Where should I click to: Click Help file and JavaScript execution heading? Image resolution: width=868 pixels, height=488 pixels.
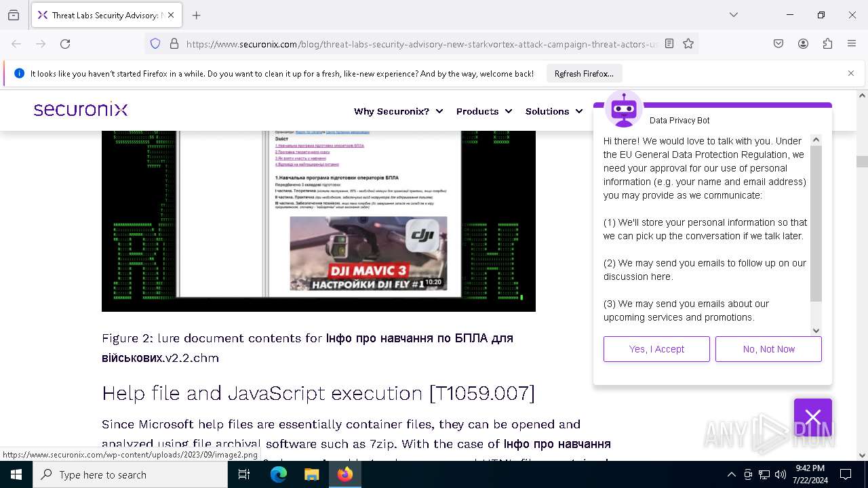click(x=318, y=393)
